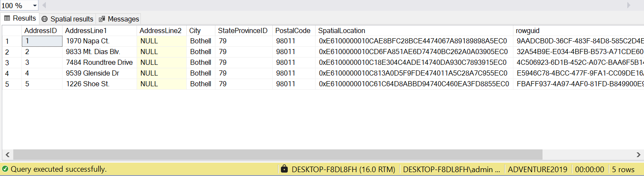This screenshot has width=644, height=176.
Task: Select the SpatialLocation column header
Action: (x=341, y=30)
